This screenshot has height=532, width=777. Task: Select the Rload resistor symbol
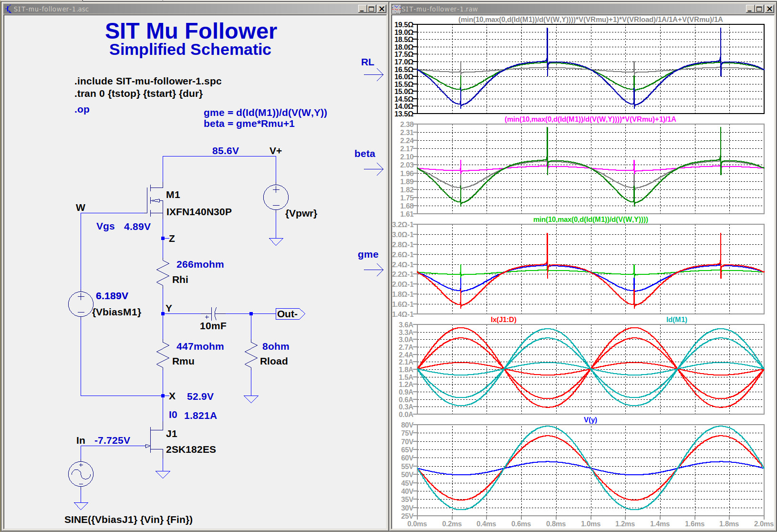tap(251, 355)
